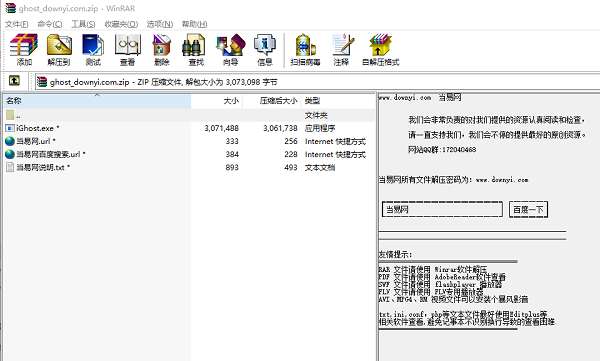Click the Delete (删除) toolbar icon
The width and height of the screenshot is (600, 361).
tap(161, 45)
